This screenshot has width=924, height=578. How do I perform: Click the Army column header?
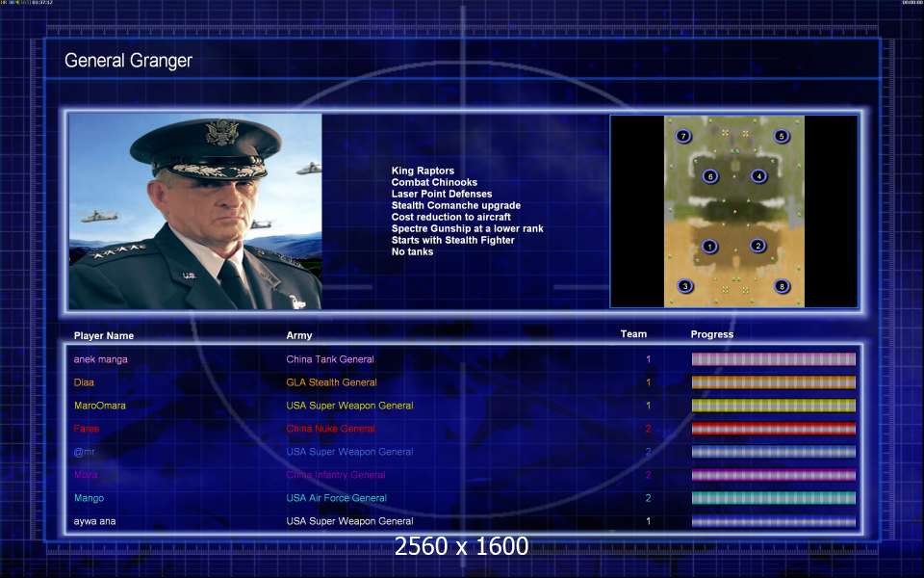point(298,335)
